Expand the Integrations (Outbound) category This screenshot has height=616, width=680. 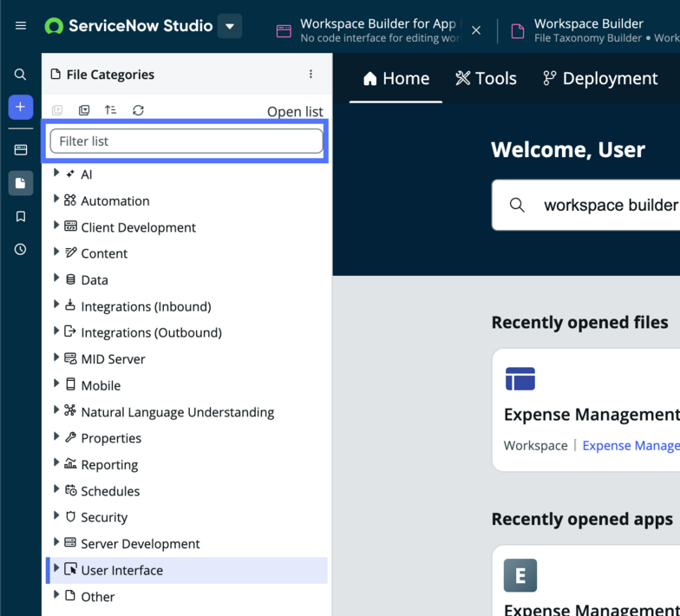click(x=56, y=331)
